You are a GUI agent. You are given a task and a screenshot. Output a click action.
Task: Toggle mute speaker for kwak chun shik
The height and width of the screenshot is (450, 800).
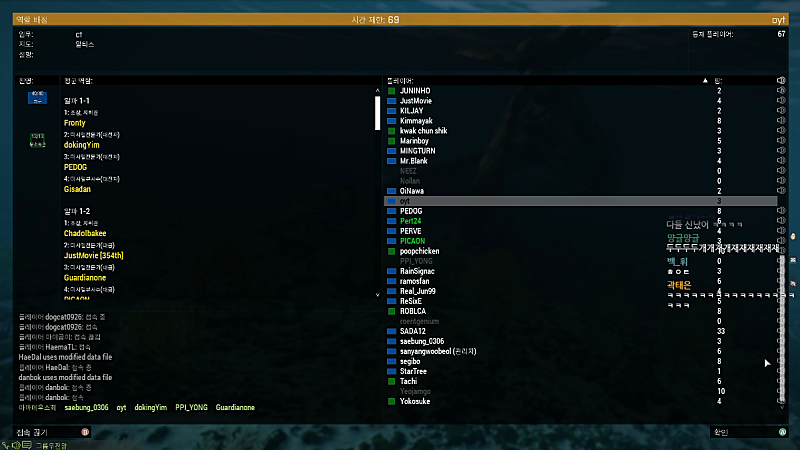pos(781,131)
